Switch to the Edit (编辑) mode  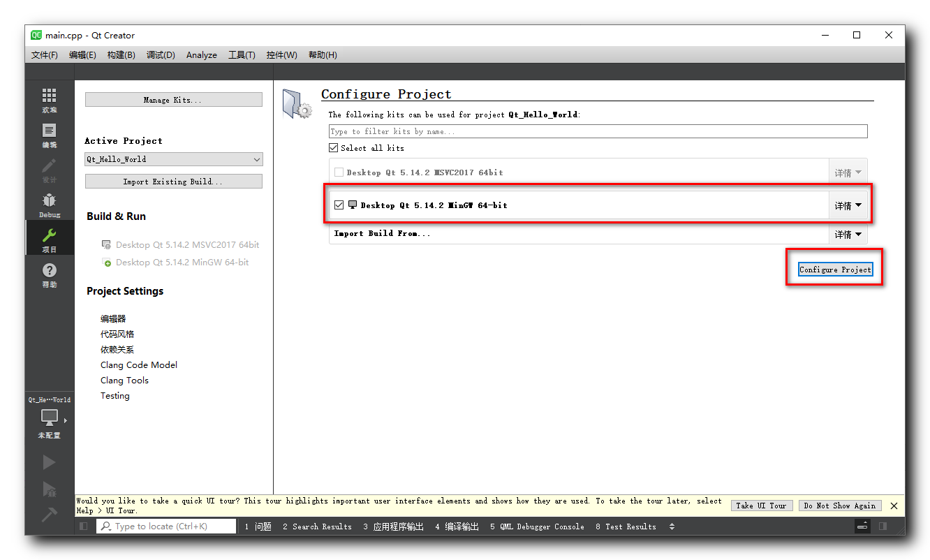(49, 135)
